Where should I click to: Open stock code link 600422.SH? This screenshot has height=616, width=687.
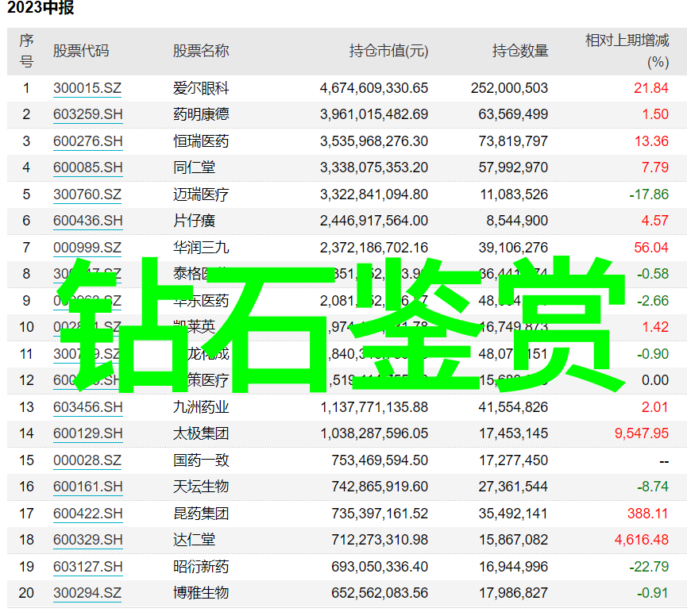pos(87,514)
